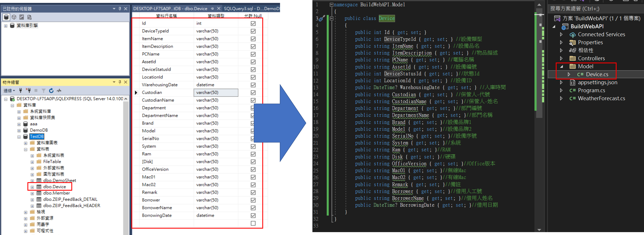
Task: Click the ItemDescription column name cell
Action: (x=166, y=46)
